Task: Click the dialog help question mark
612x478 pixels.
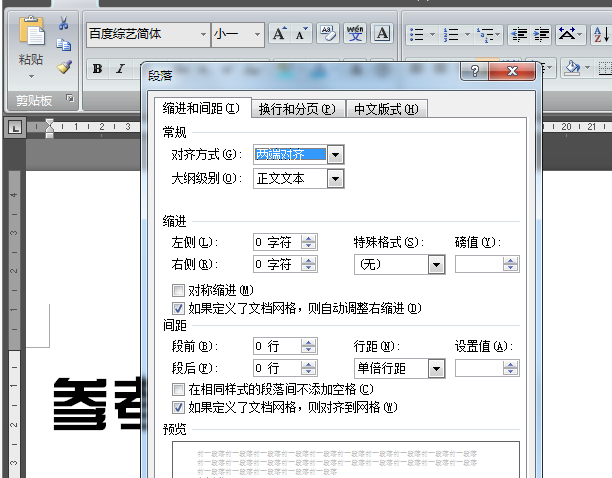Action: click(475, 71)
